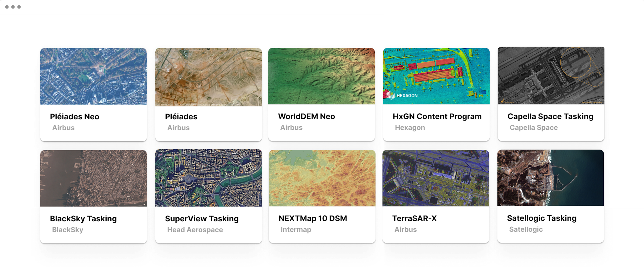
Task: Click Airbus provider under Pléiades
Action: tap(178, 128)
